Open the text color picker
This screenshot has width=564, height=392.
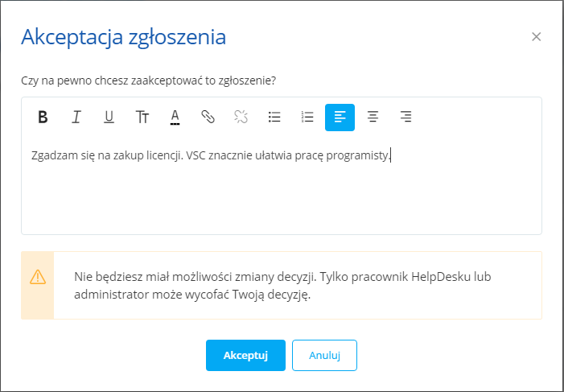(x=175, y=118)
